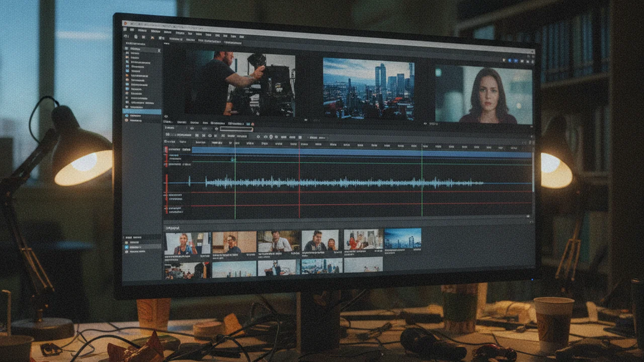Screen dimensions: 644x362
Task: Open the man and woman pair thumbnail
Action: 320,240
